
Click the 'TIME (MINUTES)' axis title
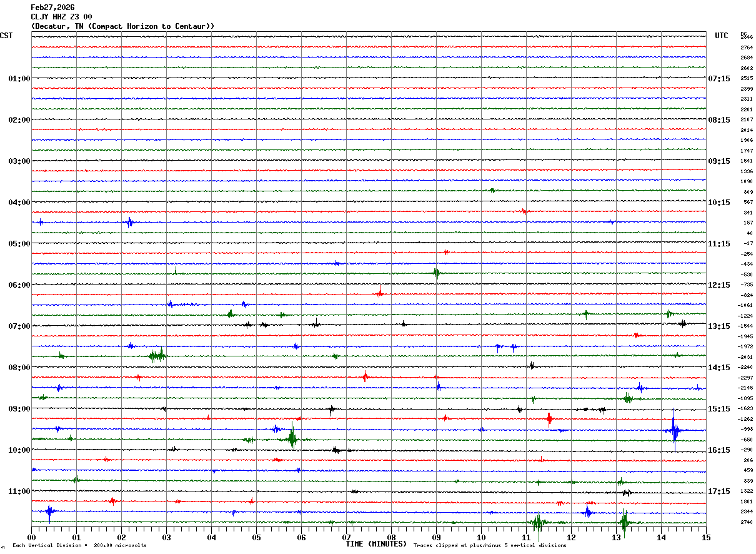376,544
